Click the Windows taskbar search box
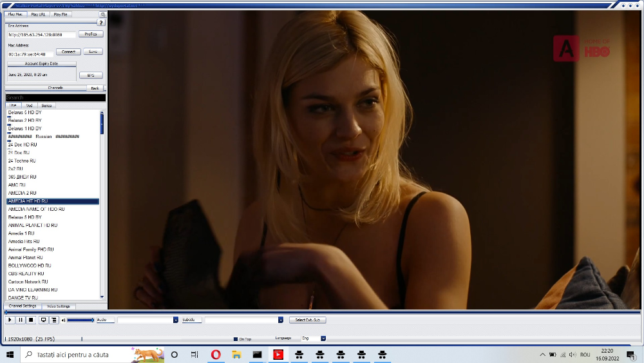Image resolution: width=644 pixels, height=363 pixels. (92, 355)
